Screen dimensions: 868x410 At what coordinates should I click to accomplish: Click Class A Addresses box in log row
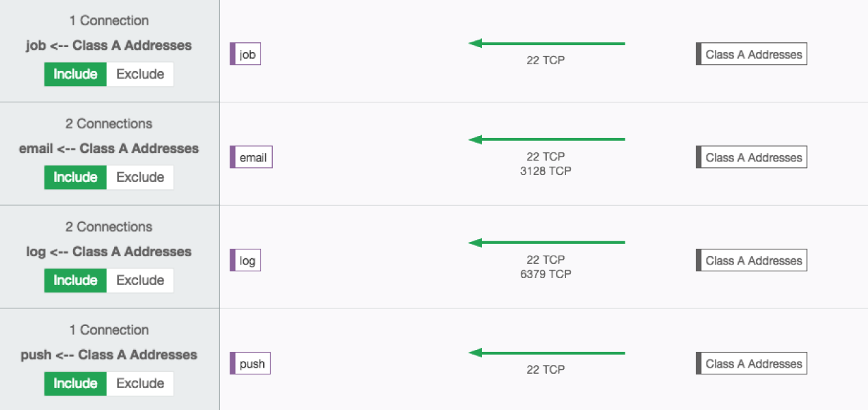[x=752, y=261]
